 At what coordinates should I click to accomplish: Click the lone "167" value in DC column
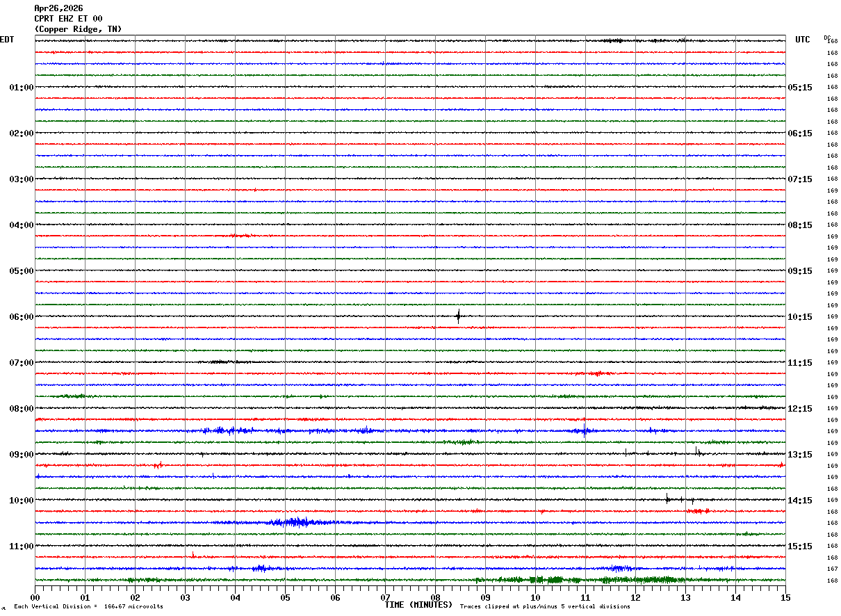832,569
